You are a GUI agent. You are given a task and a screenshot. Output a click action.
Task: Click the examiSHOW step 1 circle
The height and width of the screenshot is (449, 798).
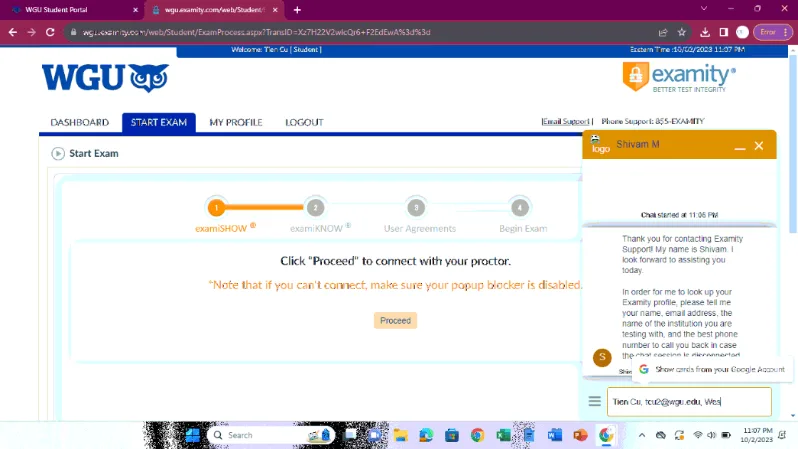tap(216, 208)
